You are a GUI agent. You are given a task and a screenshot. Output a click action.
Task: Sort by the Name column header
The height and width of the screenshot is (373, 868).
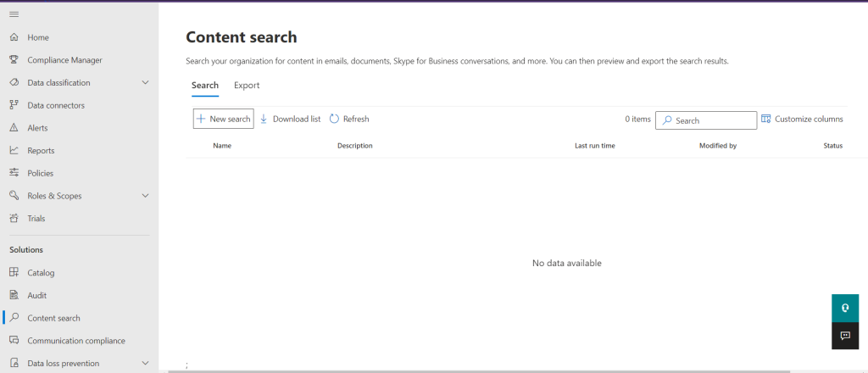coord(222,146)
